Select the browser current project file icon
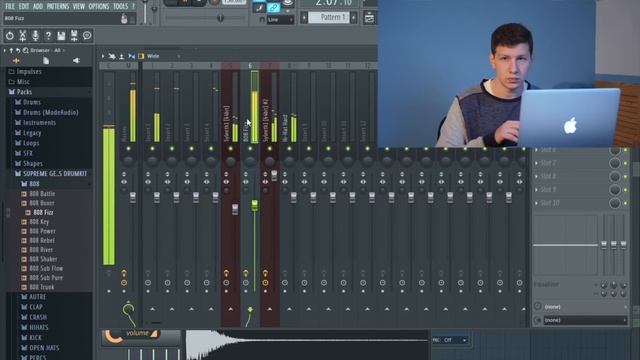This screenshot has height=360, width=640. click(x=46, y=61)
